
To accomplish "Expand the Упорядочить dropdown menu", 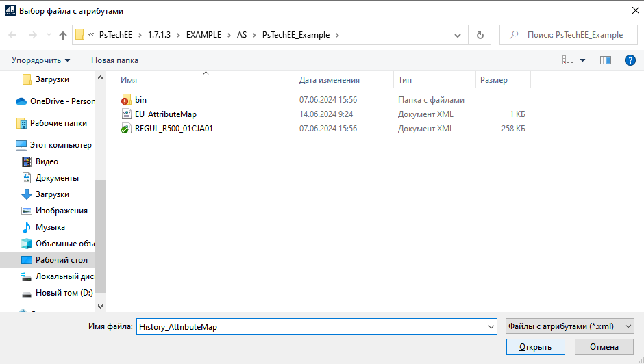I will (x=41, y=60).
